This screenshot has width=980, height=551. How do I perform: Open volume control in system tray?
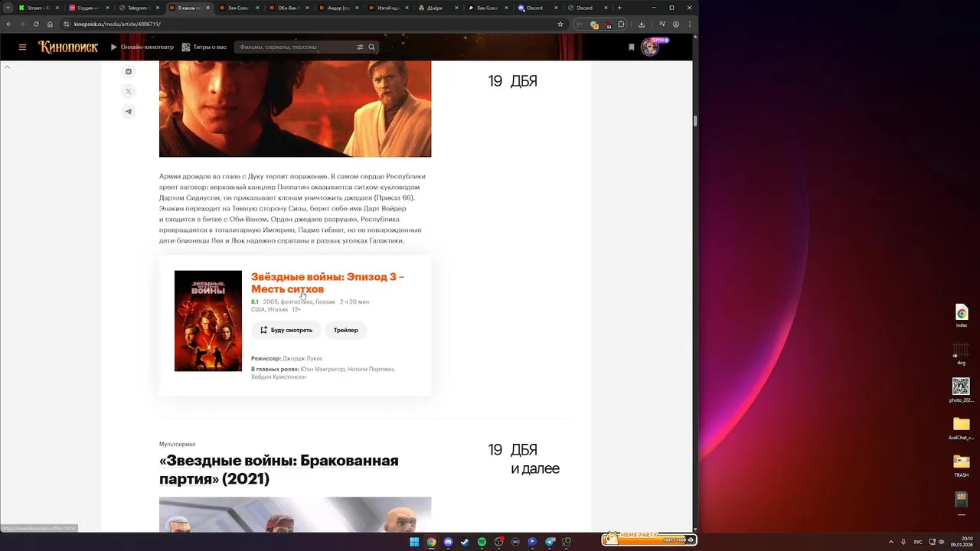(x=941, y=542)
